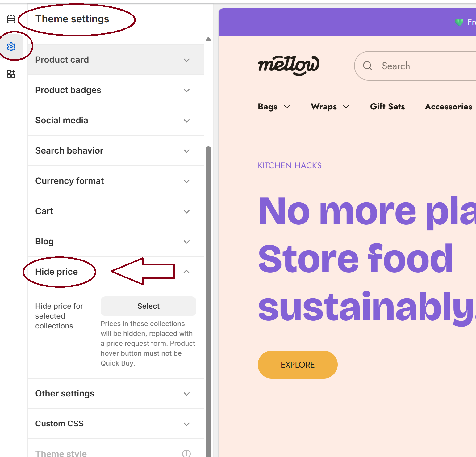Click the Theme style info icon
The image size is (476, 457).
[186, 453]
